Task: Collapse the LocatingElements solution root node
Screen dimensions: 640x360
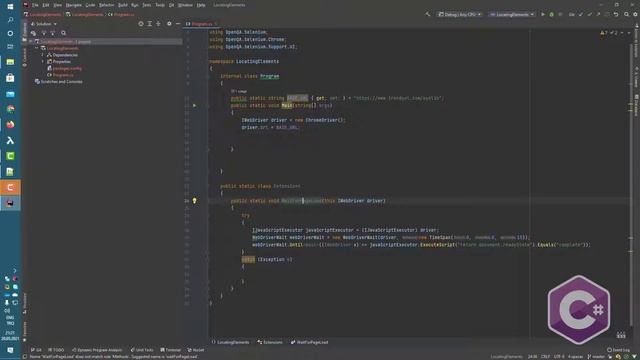Action: click(x=31, y=42)
